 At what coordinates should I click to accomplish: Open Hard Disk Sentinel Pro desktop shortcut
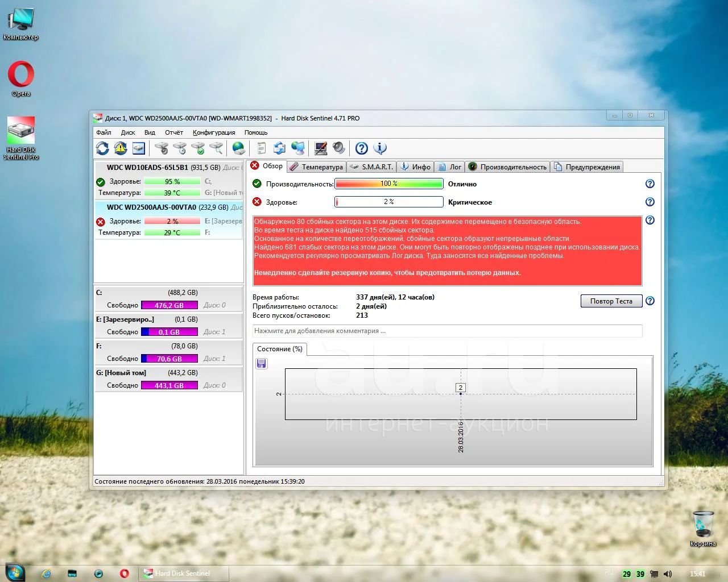point(21,138)
